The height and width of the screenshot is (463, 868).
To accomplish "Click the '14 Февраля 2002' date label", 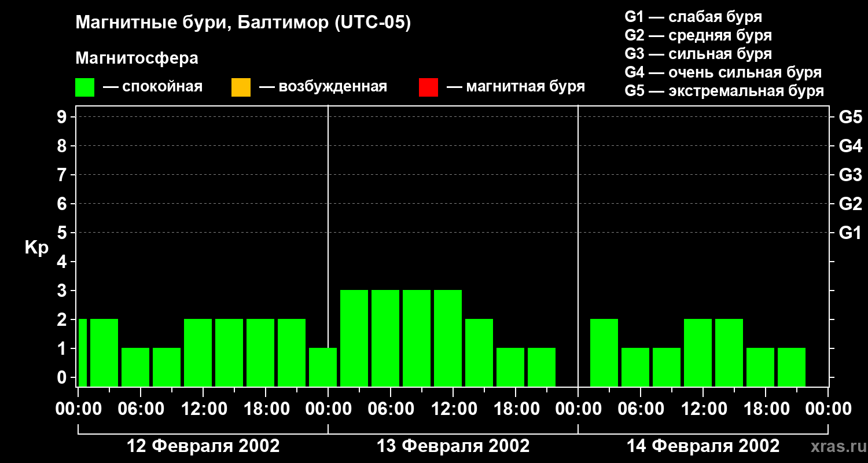I will point(703,446).
